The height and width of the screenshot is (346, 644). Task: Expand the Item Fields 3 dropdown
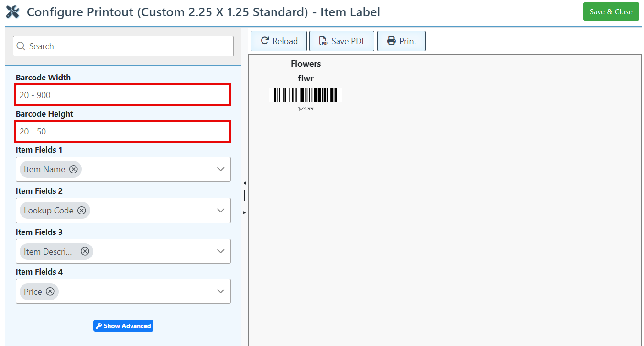220,251
